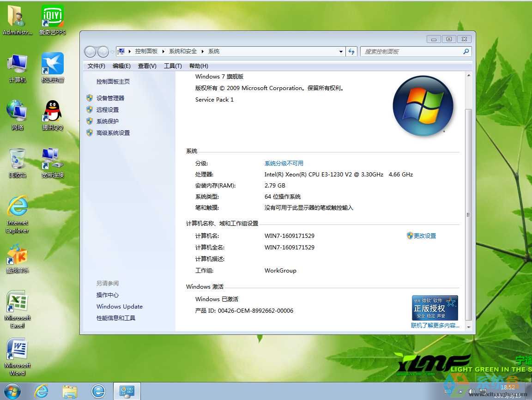Open the 文件(F) menu

pos(97,66)
